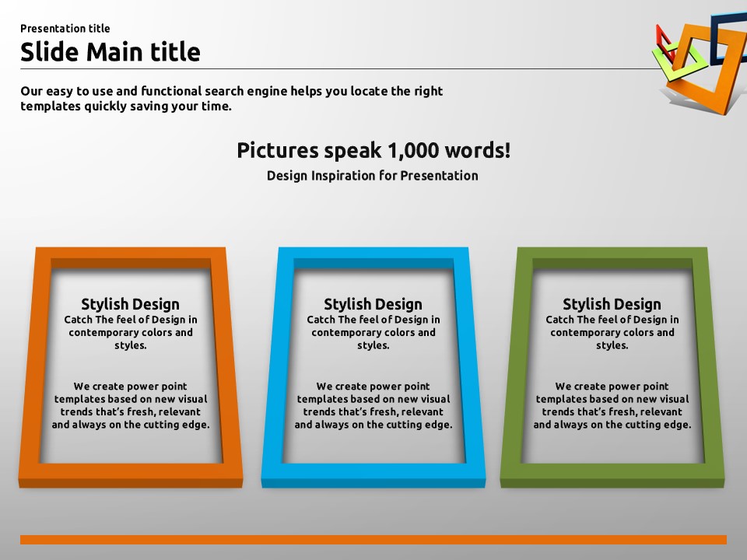
Task: Select the green frame's bottom border
Action: (612, 474)
